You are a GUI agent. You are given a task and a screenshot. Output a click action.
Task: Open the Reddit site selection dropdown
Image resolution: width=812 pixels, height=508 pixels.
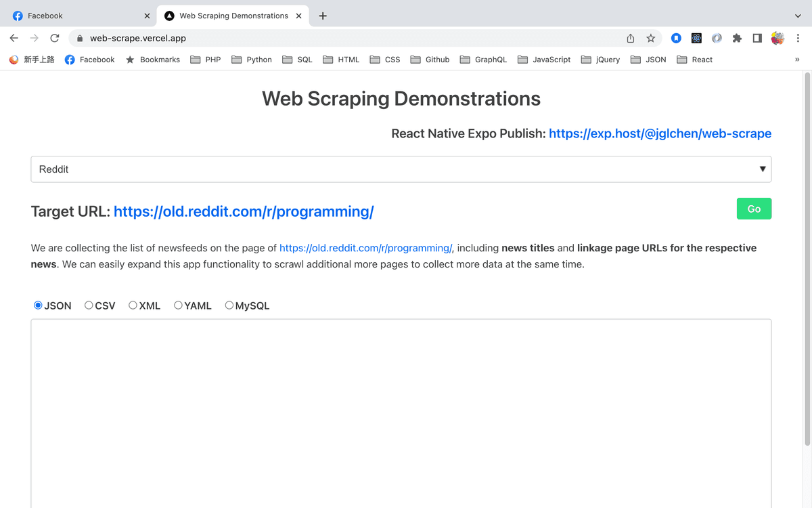[x=401, y=169]
